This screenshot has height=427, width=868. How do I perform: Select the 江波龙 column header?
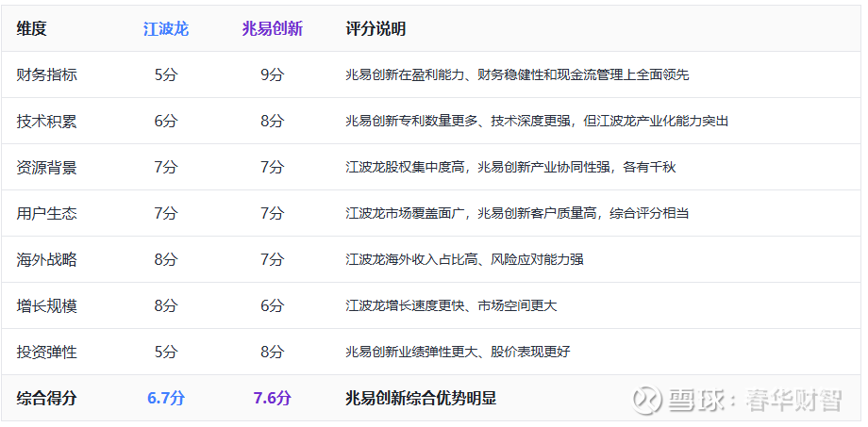(166, 29)
